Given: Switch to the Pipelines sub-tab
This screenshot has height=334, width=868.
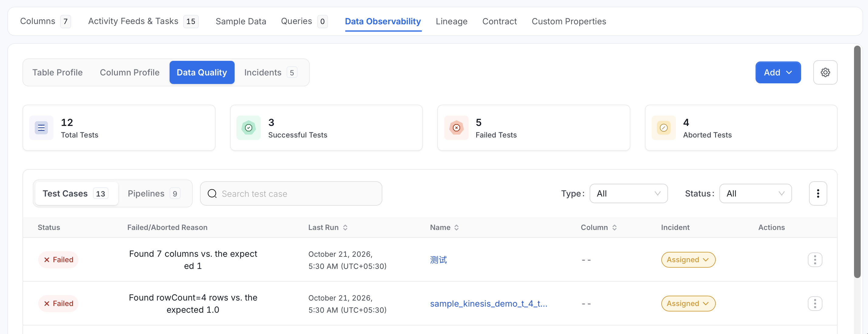Looking at the screenshot, I should (154, 193).
